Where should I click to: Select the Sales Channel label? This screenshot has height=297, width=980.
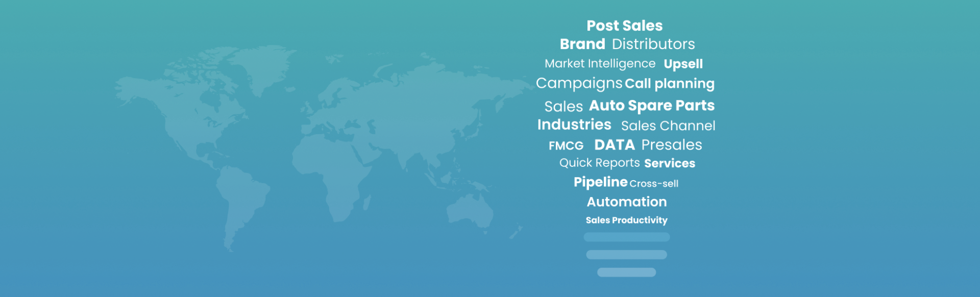[668, 126]
